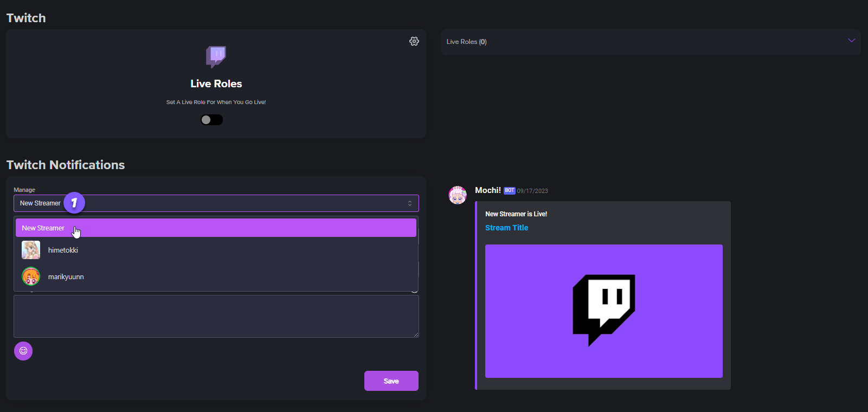Click the Mochi! username in preview

(x=487, y=190)
